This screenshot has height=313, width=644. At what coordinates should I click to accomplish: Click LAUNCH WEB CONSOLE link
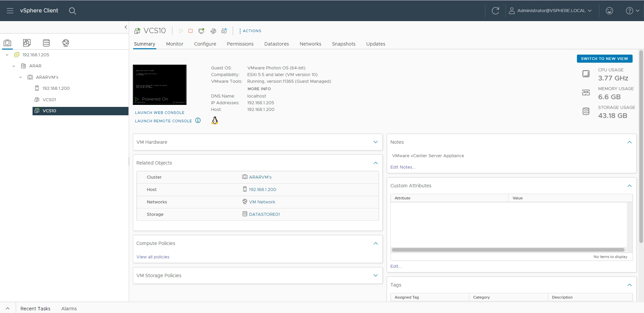[x=160, y=113]
